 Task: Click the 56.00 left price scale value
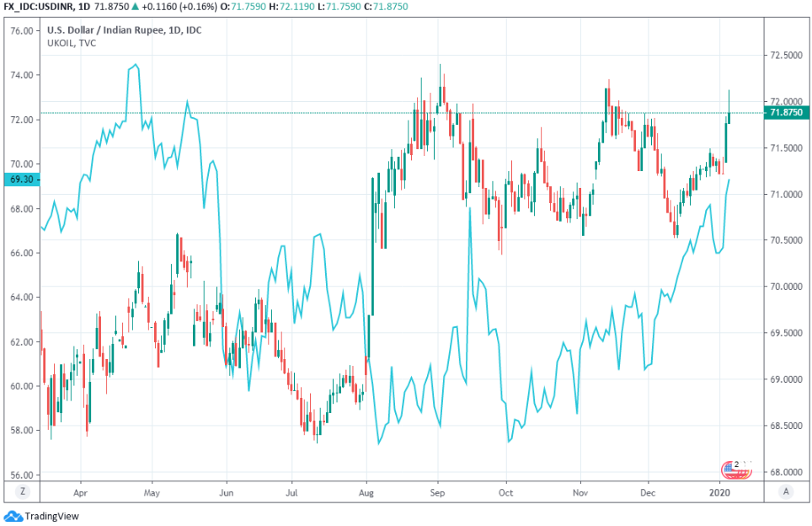[22, 475]
